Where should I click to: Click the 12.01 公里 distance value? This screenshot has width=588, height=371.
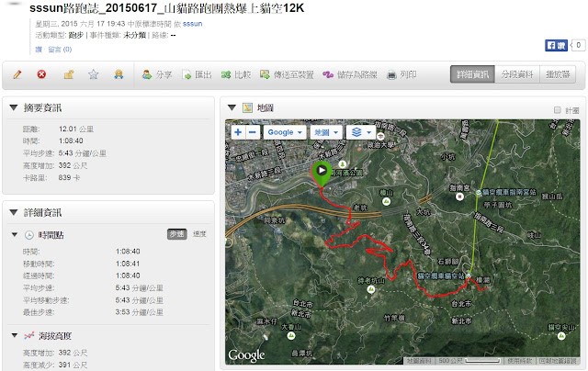click(76, 129)
